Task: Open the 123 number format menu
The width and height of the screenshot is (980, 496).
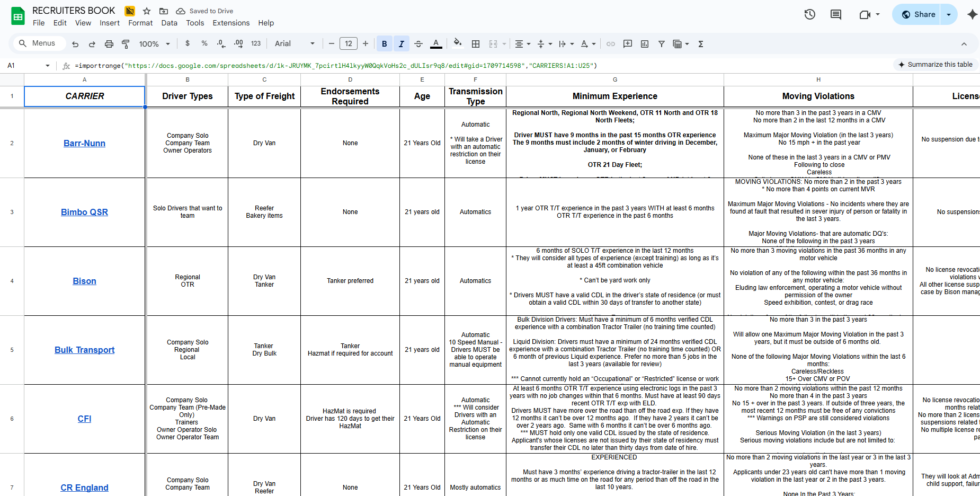Action: pyautogui.click(x=256, y=43)
